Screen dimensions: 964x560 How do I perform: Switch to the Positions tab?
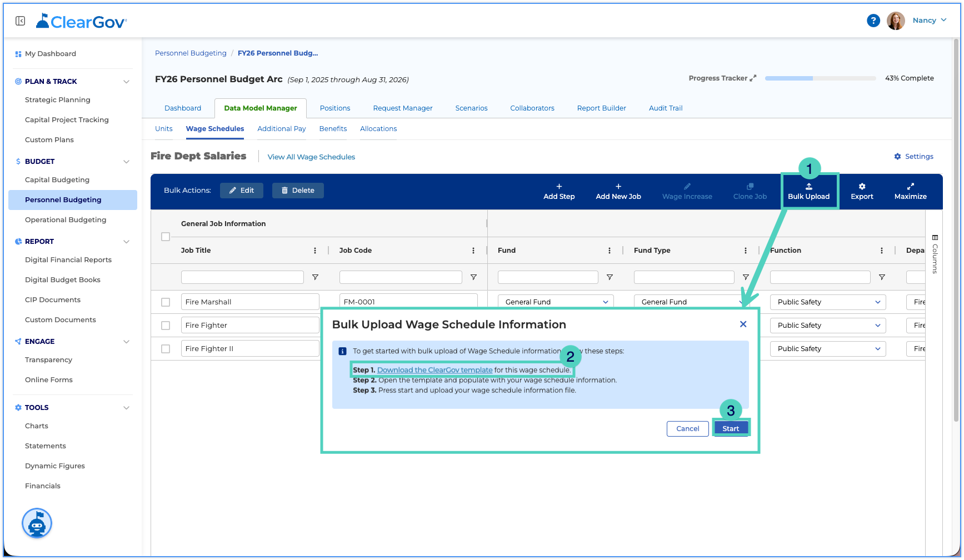pos(335,108)
